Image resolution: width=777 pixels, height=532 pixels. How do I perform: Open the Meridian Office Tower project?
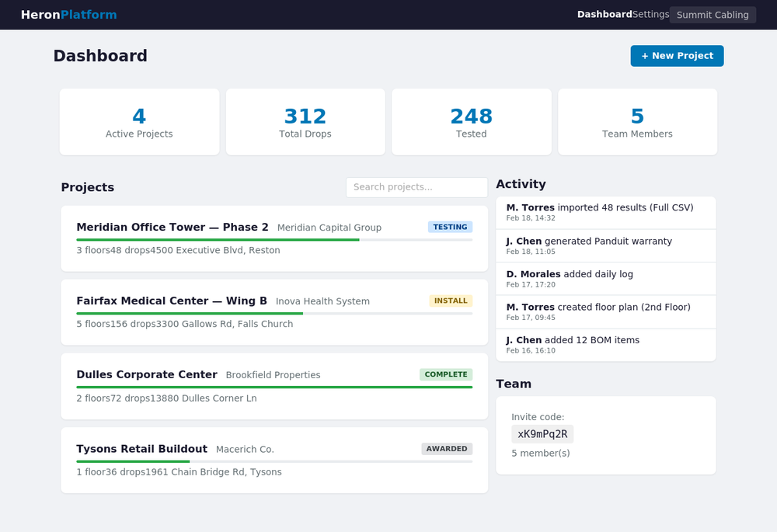click(172, 227)
